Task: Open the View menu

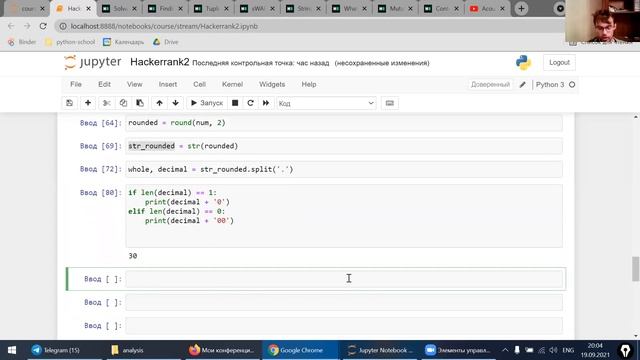Action: [x=134, y=84]
